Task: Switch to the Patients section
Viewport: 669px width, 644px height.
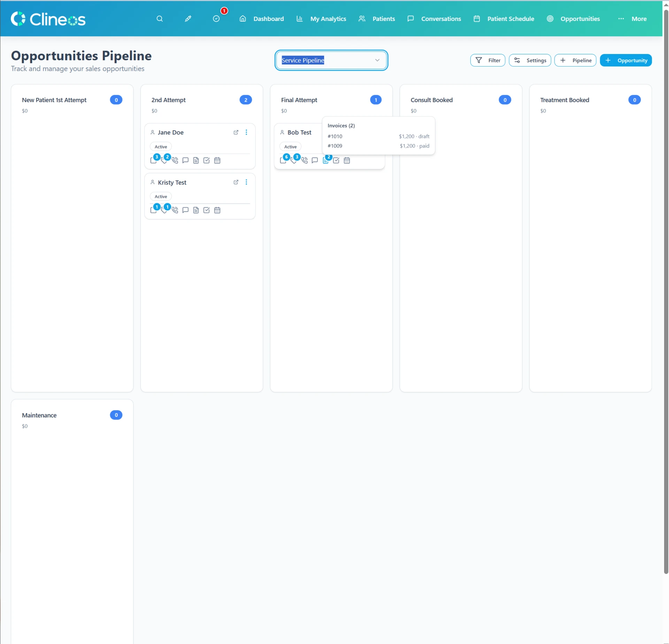Action: click(x=377, y=19)
